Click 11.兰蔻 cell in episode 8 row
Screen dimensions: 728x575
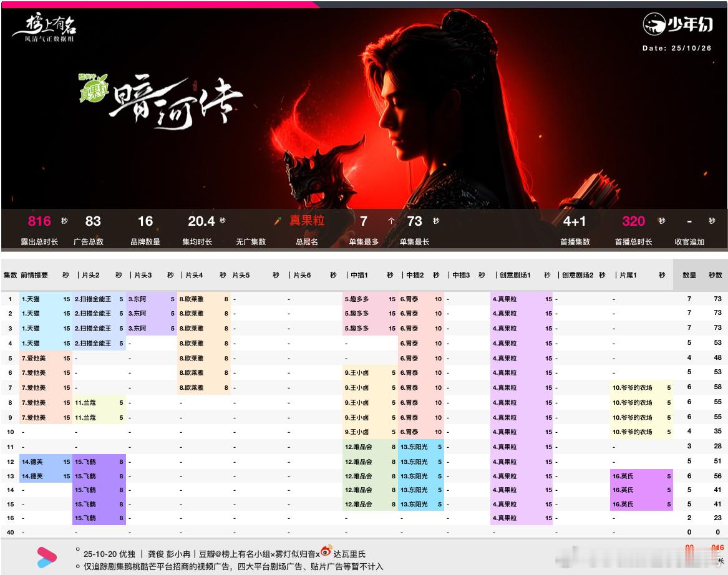99,402
